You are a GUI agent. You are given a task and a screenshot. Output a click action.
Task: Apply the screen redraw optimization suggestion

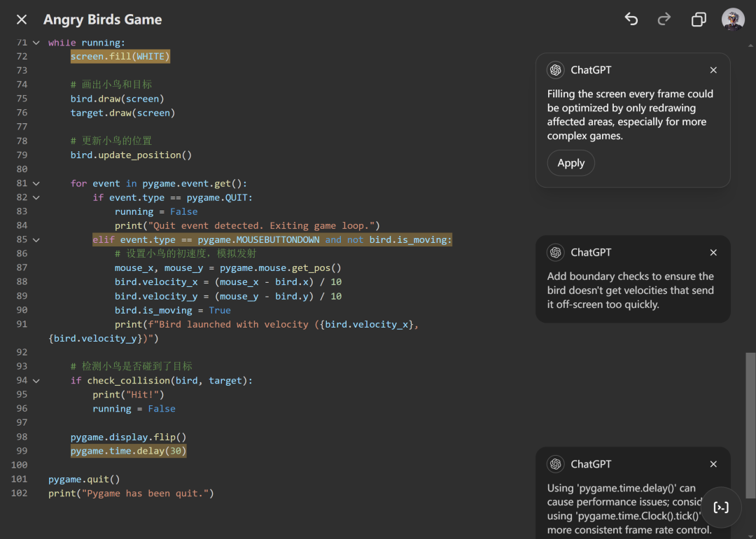[570, 163]
